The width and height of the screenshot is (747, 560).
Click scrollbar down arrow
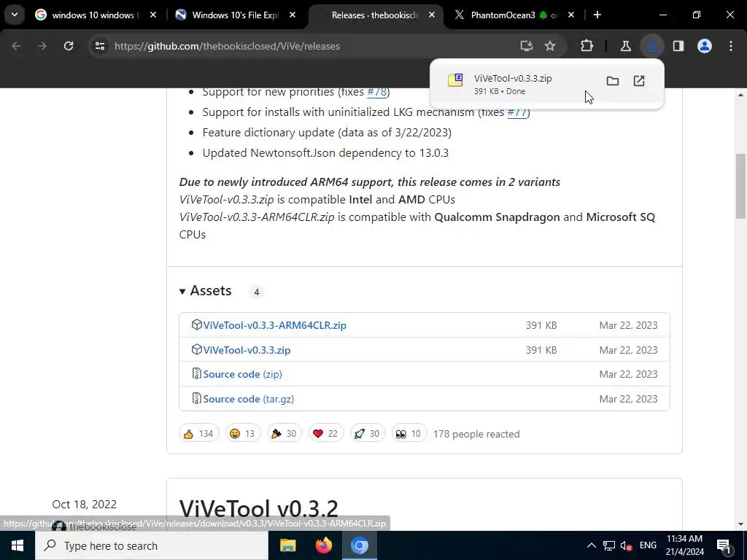pos(741,524)
